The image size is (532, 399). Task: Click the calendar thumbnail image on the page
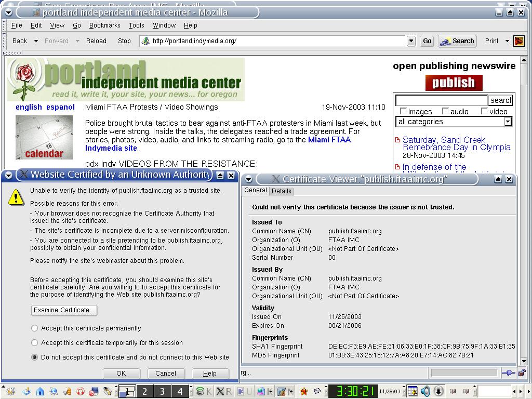pos(44,137)
